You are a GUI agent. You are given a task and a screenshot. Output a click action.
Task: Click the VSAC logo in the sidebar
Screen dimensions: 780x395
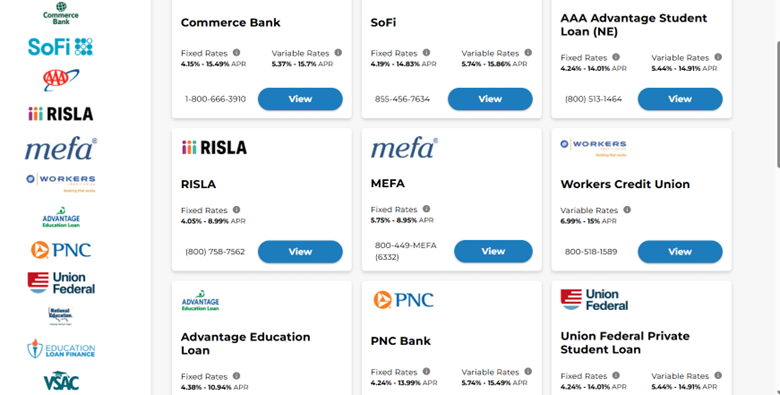pos(61,381)
